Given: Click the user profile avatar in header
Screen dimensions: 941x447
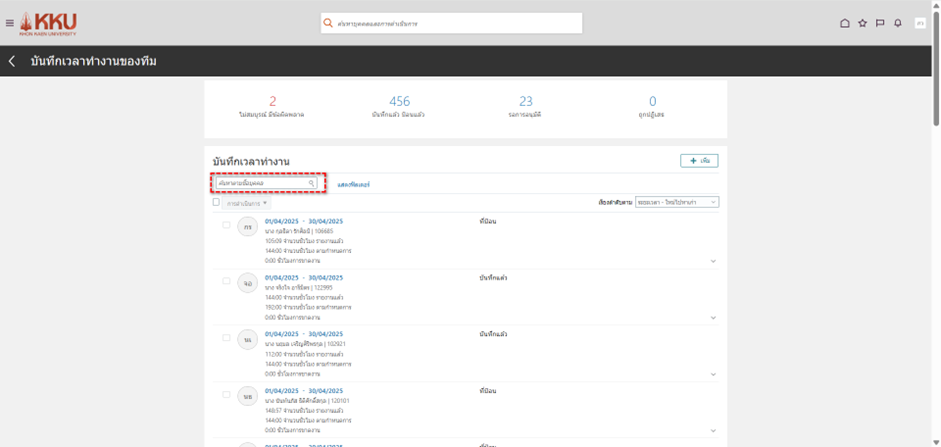Looking at the screenshot, I should click(x=920, y=23).
